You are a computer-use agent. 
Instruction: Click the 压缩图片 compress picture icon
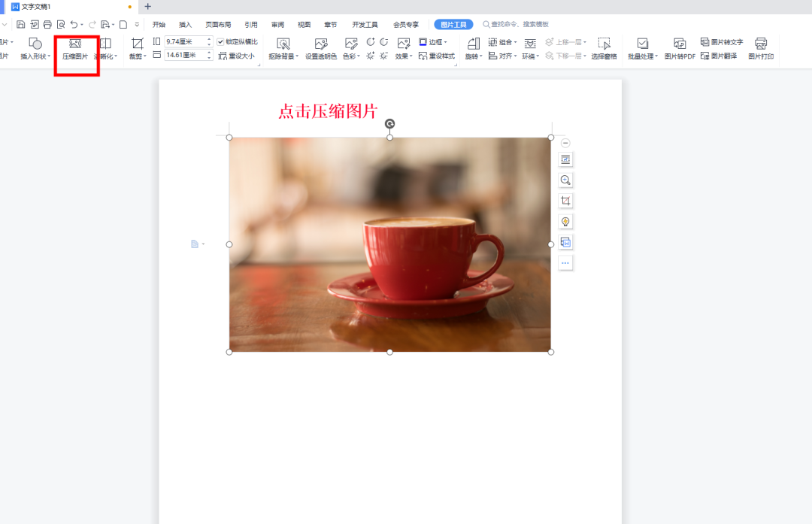pos(75,49)
